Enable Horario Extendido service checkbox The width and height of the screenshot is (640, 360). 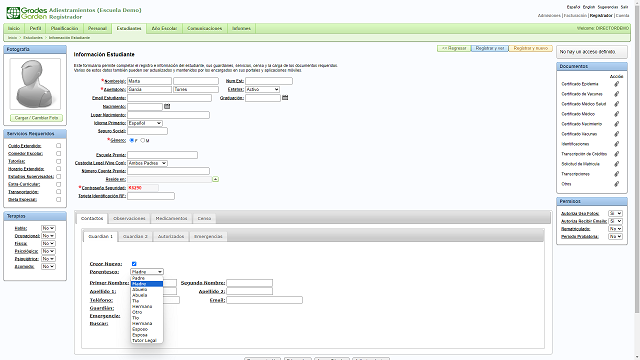point(58,169)
